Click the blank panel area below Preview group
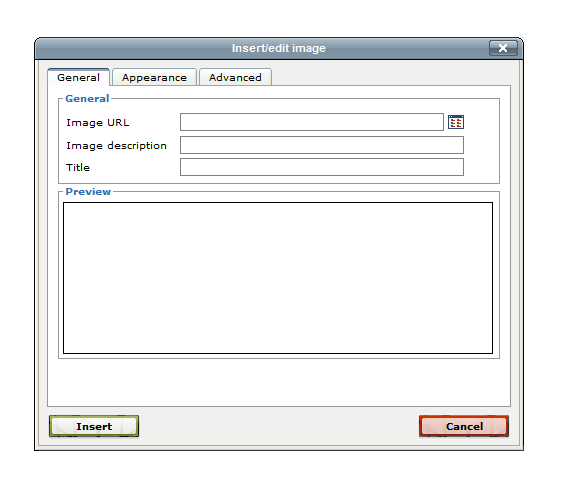 click(279, 382)
